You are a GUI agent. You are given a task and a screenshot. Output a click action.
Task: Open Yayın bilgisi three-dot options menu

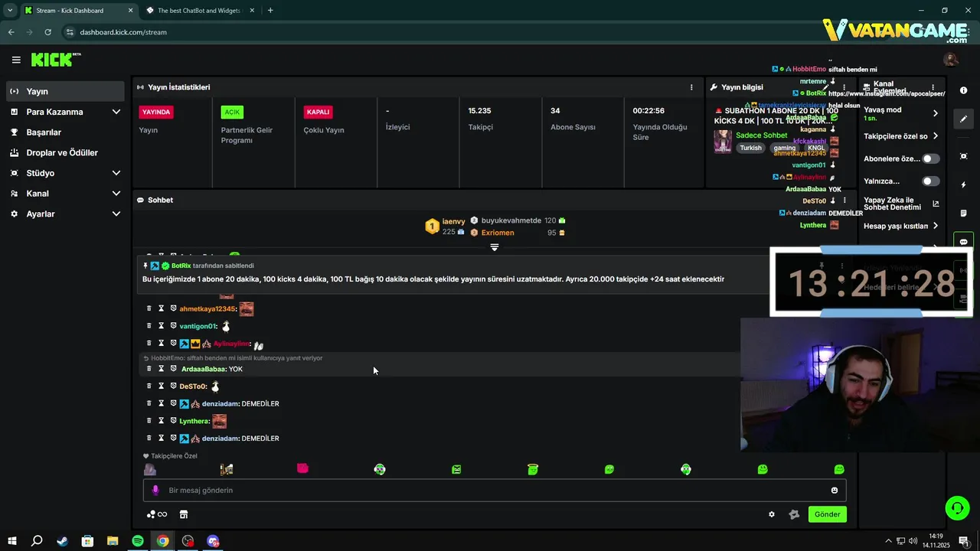click(844, 87)
